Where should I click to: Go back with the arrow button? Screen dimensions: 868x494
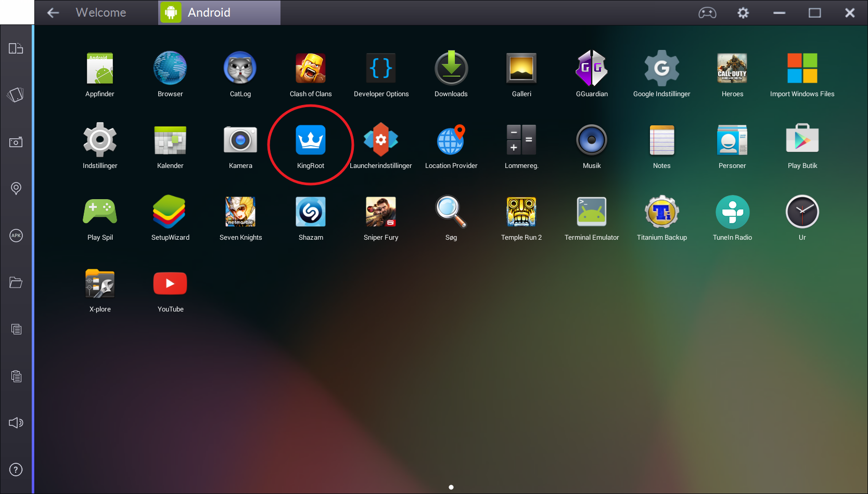pyautogui.click(x=53, y=12)
